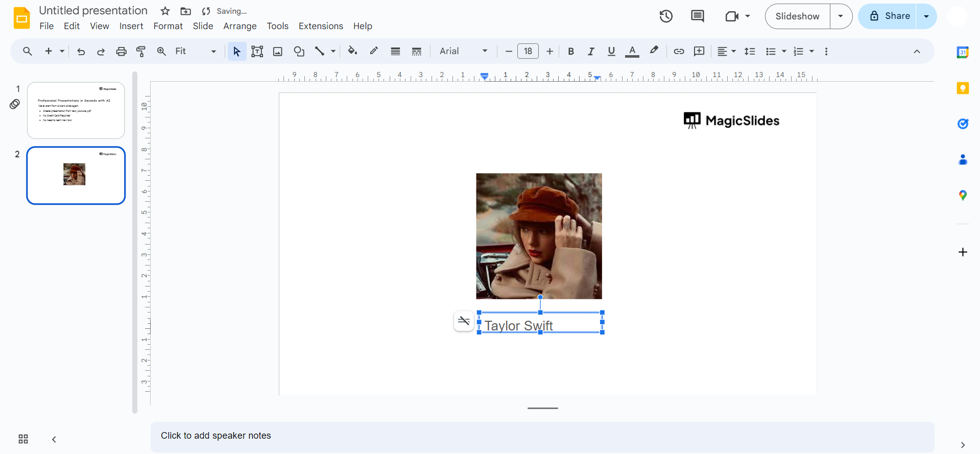Screen dimensions: 980x454
Task: Click the Share button
Action: [x=890, y=16]
